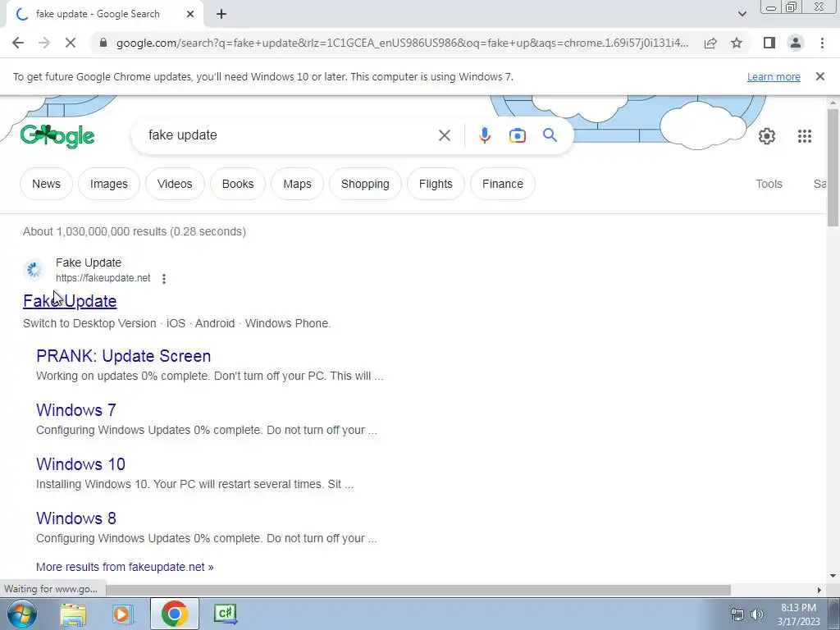Viewport: 840px width, 630px height.
Task: Open the Windows 10 sitelink
Action: [x=80, y=464]
